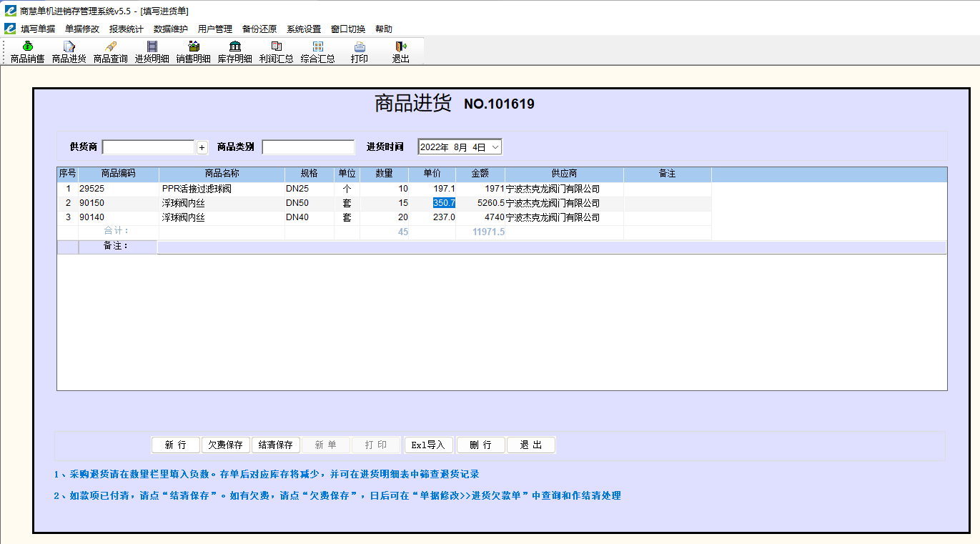Open the 库存明细 toolbar icon
Image resolution: width=980 pixels, height=544 pixels.
(x=235, y=52)
